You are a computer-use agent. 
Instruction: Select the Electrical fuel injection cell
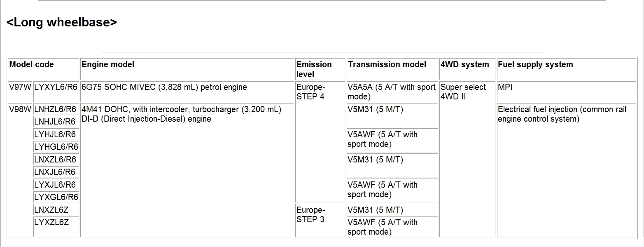(562, 114)
